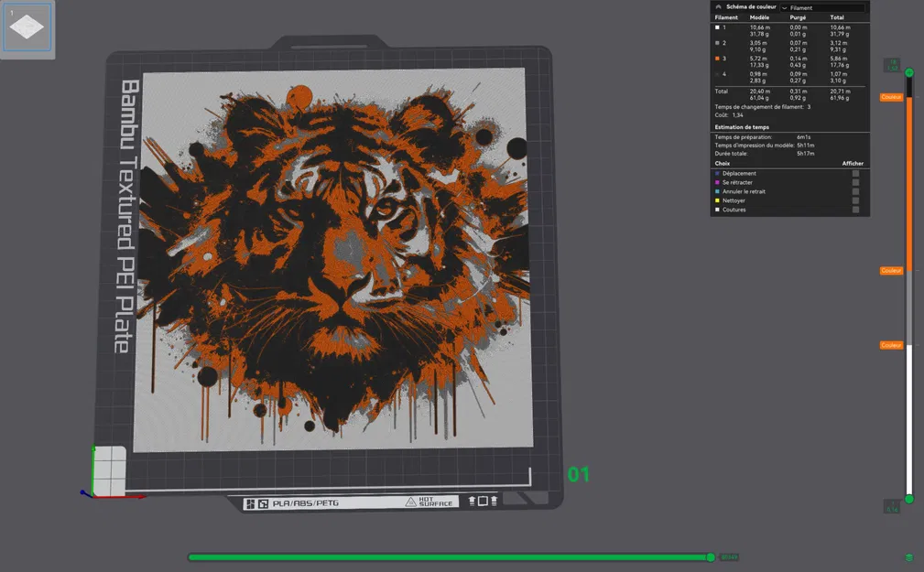The width and height of the screenshot is (924, 572).
Task: Click the '61,96 g' total weight value
Action: (x=839, y=98)
